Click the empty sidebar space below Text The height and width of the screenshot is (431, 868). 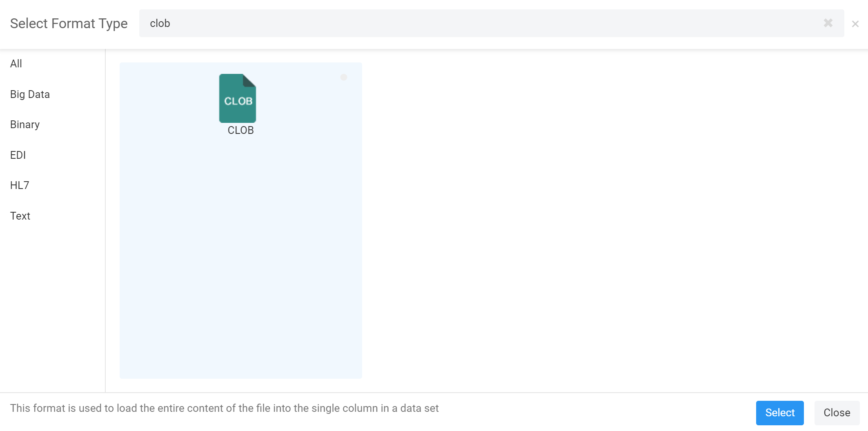52,306
